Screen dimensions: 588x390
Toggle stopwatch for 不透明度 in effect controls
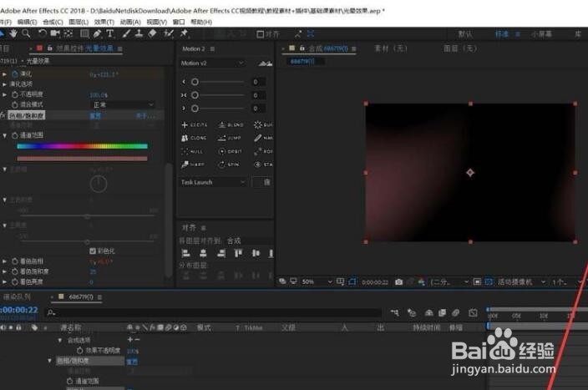(15, 94)
